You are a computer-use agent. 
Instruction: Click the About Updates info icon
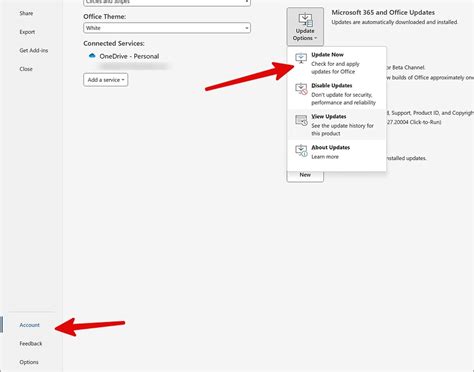coord(301,151)
